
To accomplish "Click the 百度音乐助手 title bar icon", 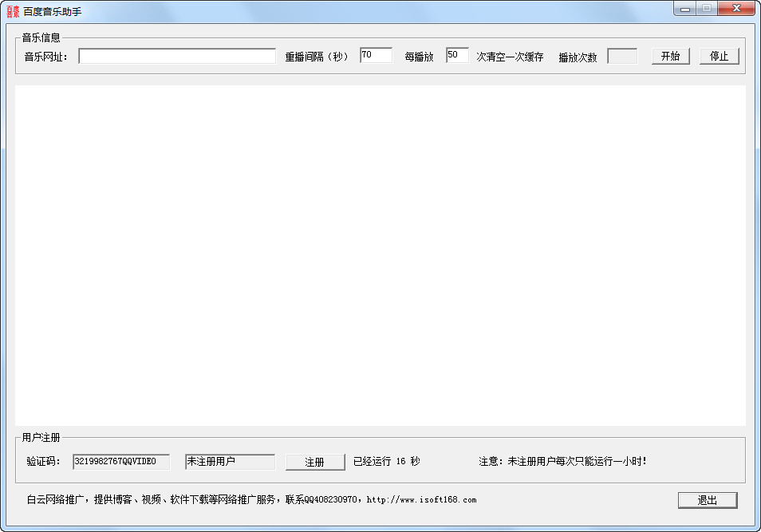I will tap(13, 11).
